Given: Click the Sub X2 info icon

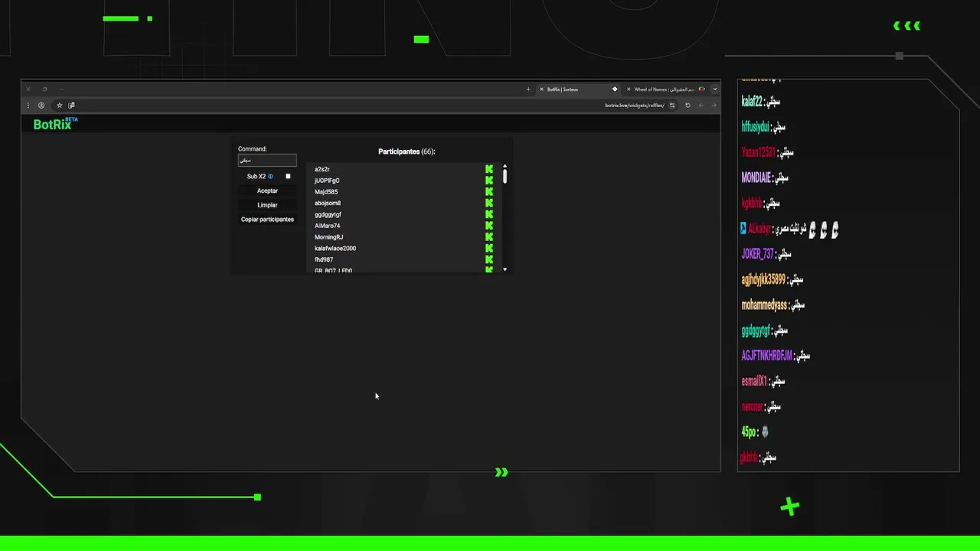Looking at the screenshot, I should [x=270, y=177].
